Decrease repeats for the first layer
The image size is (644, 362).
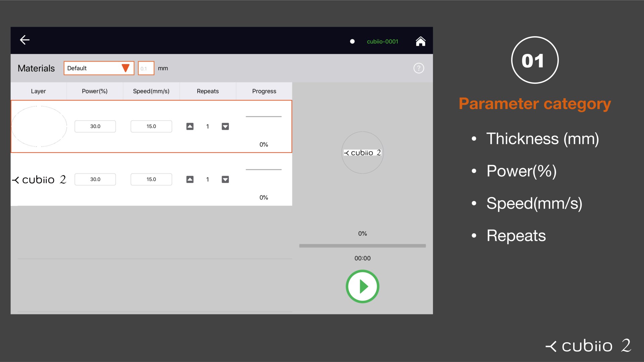click(x=225, y=126)
